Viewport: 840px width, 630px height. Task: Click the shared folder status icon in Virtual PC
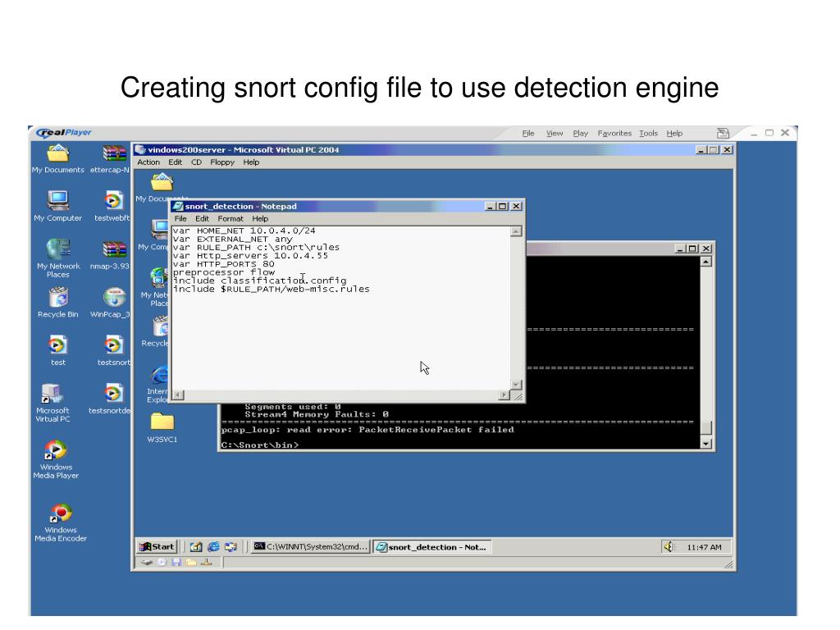(191, 562)
